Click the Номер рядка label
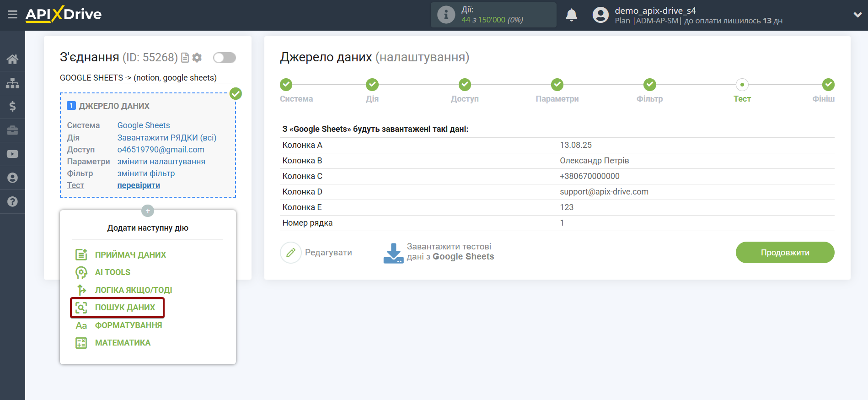Image resolution: width=868 pixels, height=400 pixels. coord(307,223)
